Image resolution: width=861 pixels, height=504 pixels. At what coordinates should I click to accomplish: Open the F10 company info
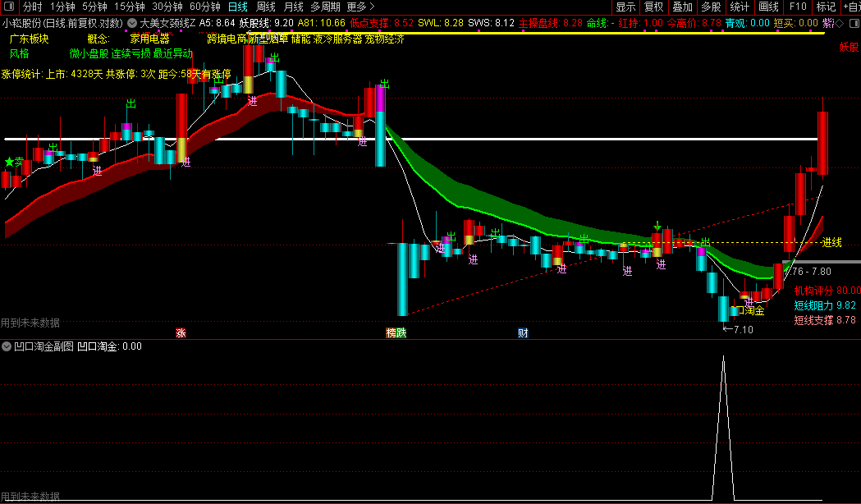797,7
